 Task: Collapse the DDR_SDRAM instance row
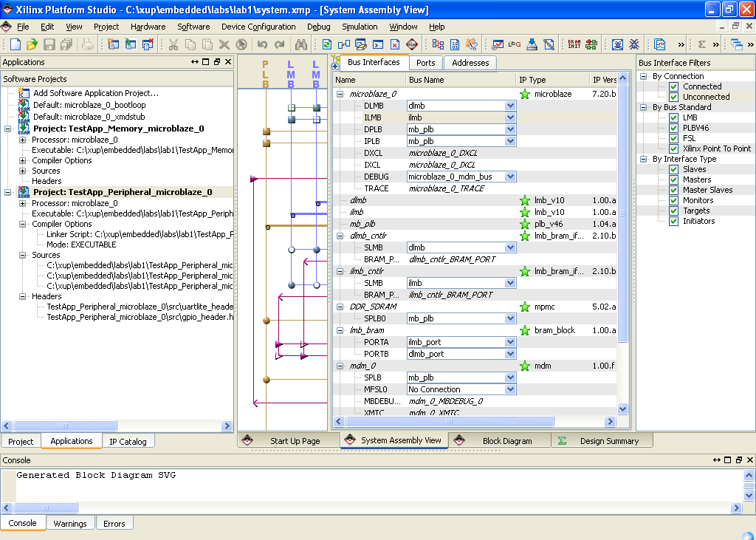(340, 307)
